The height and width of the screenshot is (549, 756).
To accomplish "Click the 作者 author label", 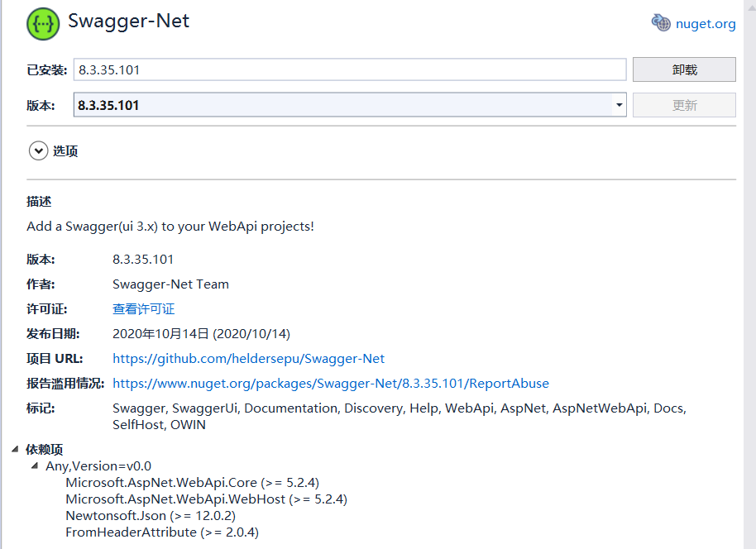I will [41, 284].
